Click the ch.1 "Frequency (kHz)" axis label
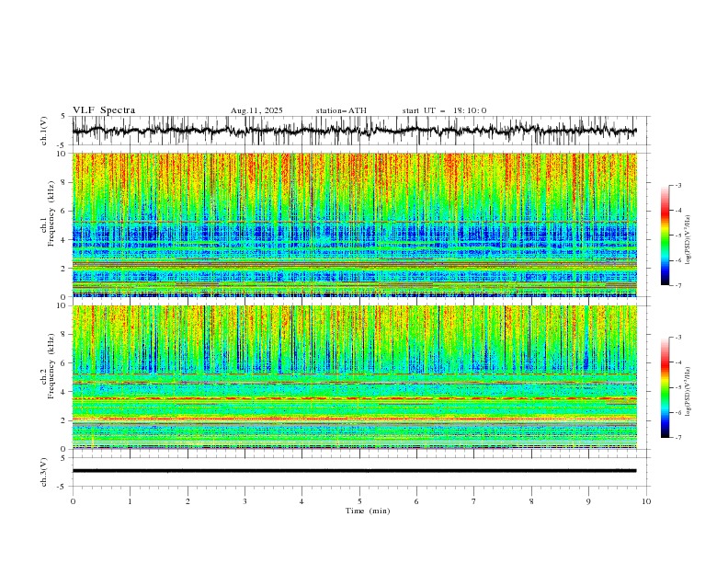The width and height of the screenshot is (728, 563). pos(51,214)
